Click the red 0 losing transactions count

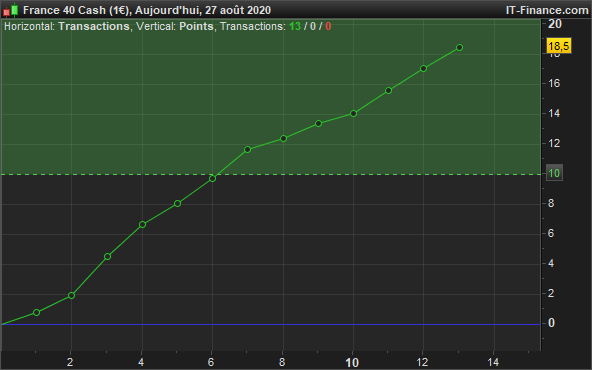click(328, 26)
